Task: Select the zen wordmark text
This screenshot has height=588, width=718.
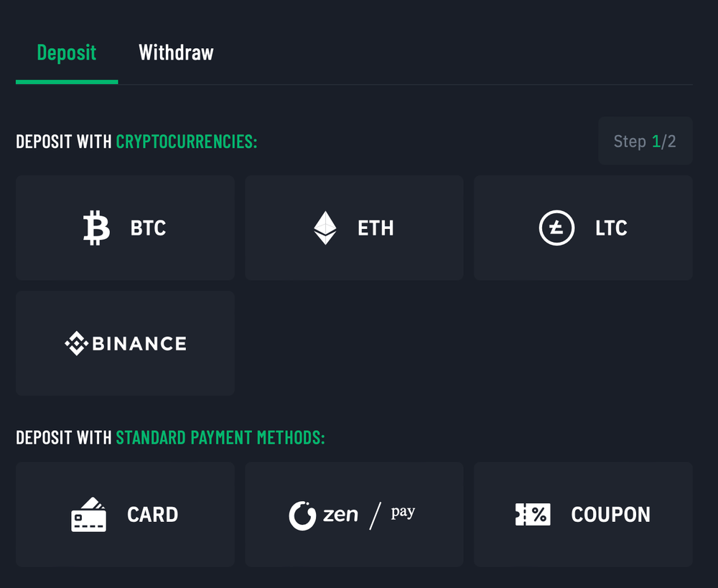Action: (340, 515)
